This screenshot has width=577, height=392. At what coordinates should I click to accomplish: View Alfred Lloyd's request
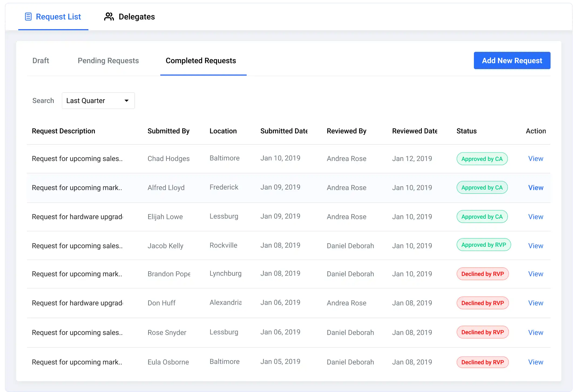[x=536, y=188]
